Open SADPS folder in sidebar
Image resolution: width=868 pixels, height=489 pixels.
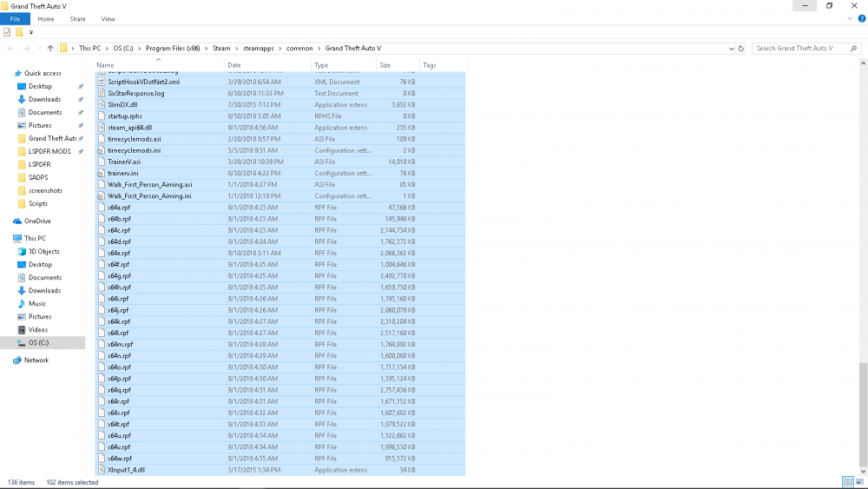point(38,177)
